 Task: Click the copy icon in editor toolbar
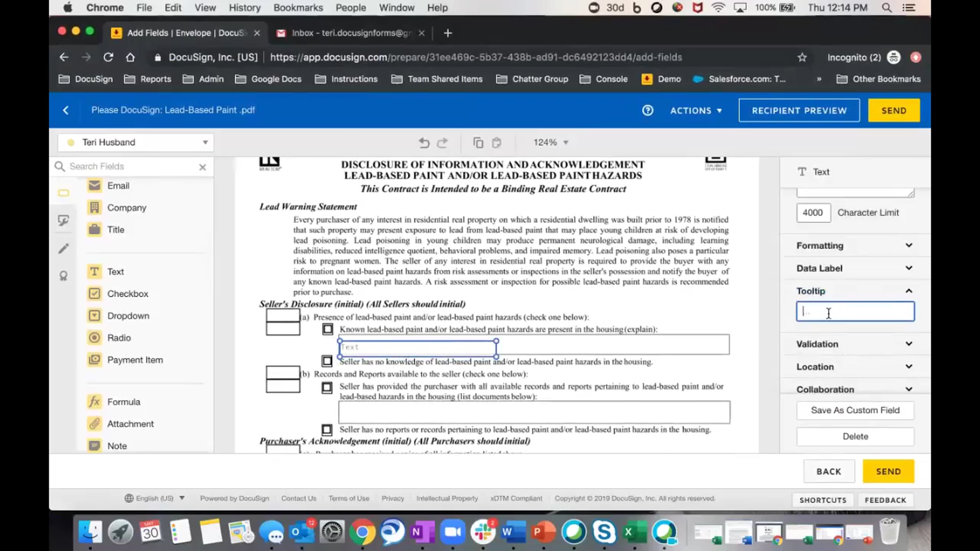pyautogui.click(x=478, y=142)
